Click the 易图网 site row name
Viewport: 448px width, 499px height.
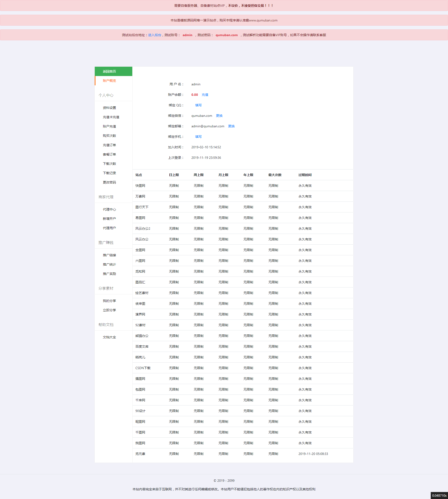140,218
